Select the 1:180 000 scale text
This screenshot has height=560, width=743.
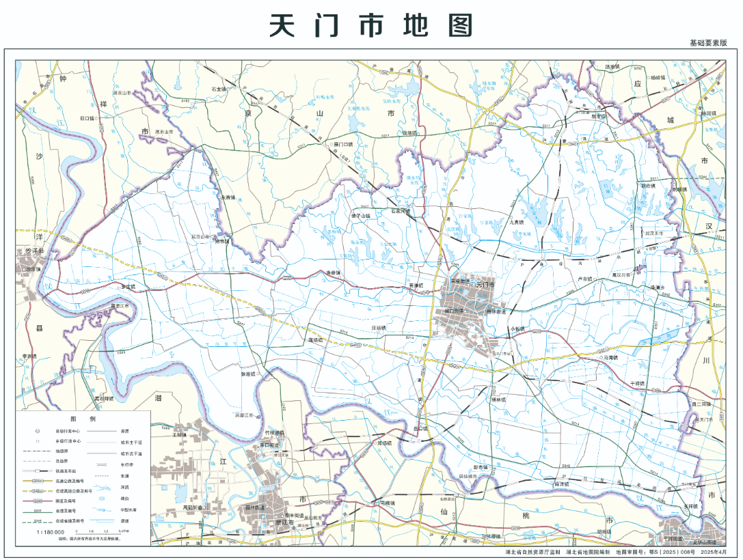point(51,532)
